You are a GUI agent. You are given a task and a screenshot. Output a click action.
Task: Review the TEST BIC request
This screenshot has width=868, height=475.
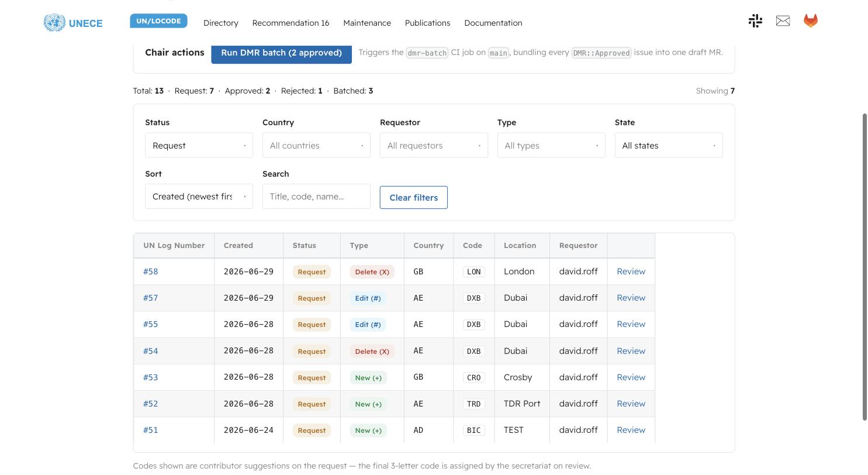(x=631, y=430)
